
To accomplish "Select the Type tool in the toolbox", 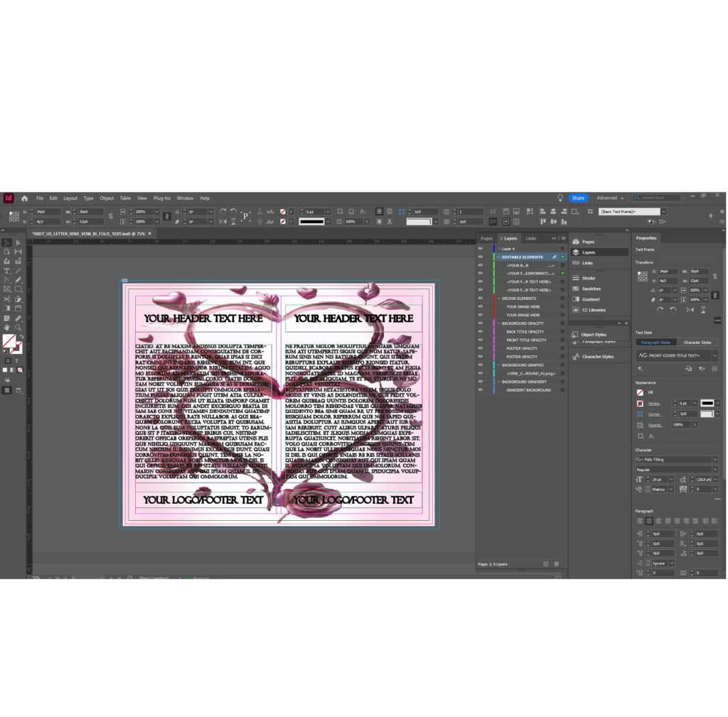I will (7, 271).
